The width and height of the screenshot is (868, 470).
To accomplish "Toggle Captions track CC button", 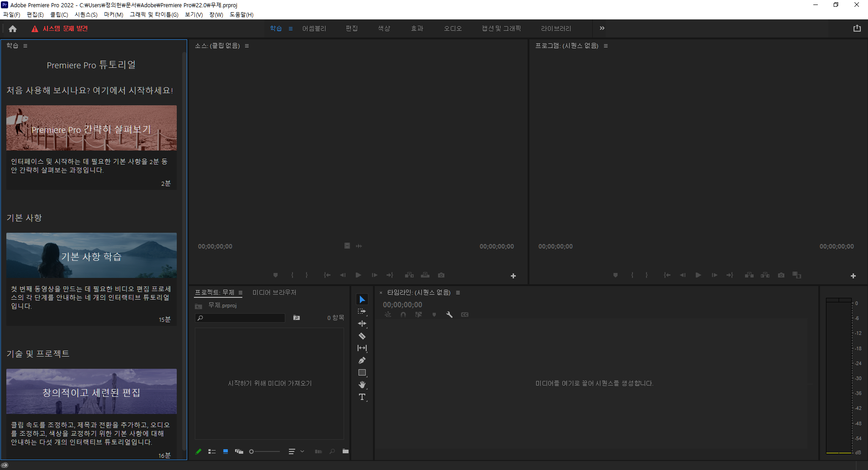I will (465, 315).
